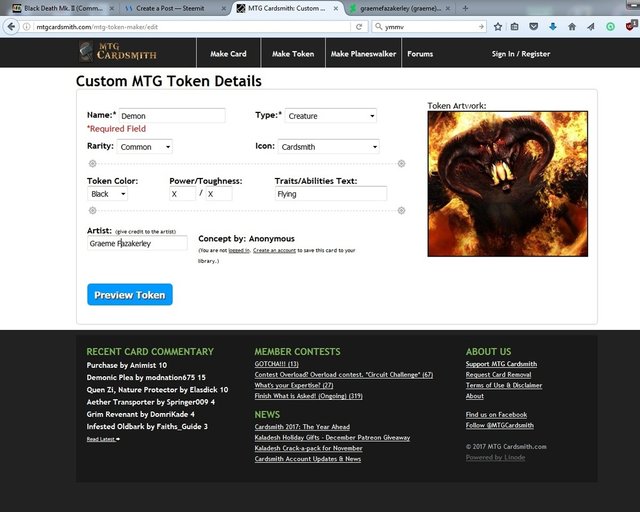640x512 pixels.
Task: Open the Make Planeswalker menu item
Action: (x=363, y=53)
